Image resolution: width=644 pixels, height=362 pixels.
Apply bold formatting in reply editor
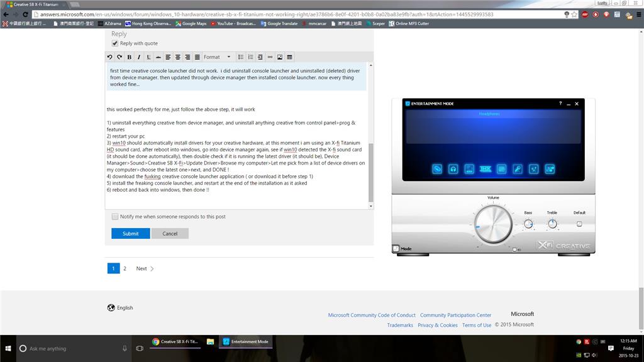coord(130,57)
